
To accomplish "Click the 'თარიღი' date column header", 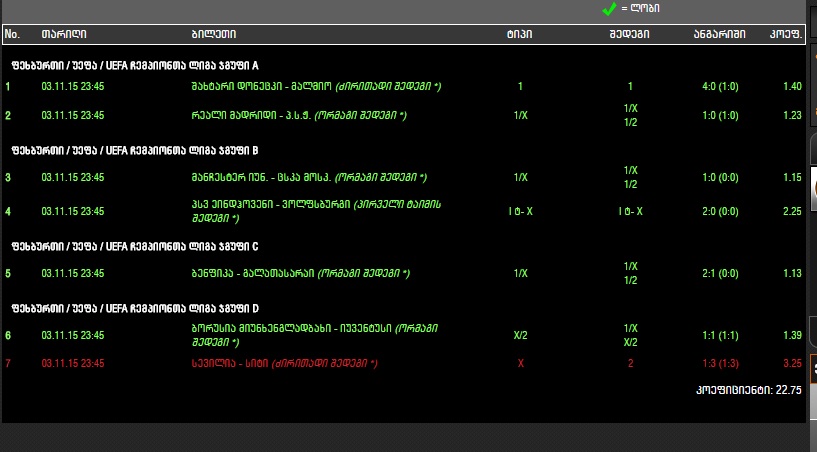I will [x=64, y=34].
